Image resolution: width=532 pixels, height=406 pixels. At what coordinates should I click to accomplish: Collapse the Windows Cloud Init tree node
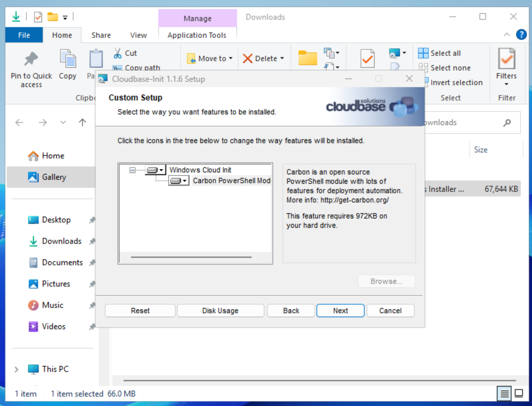pos(132,170)
